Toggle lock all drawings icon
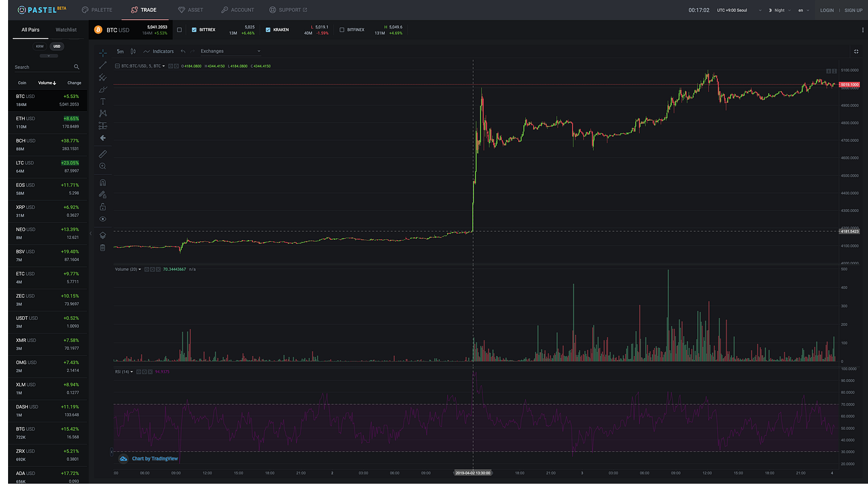This screenshot has width=868, height=493. tap(103, 207)
